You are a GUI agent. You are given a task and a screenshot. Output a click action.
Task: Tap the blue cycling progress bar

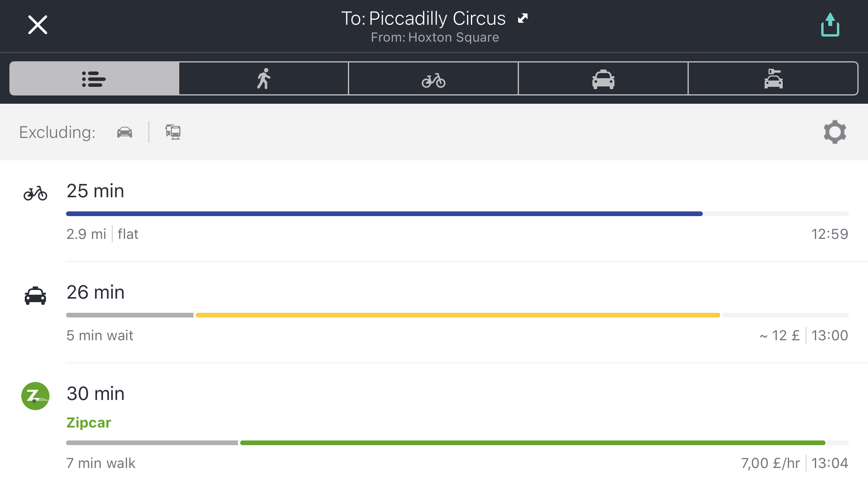tap(384, 214)
